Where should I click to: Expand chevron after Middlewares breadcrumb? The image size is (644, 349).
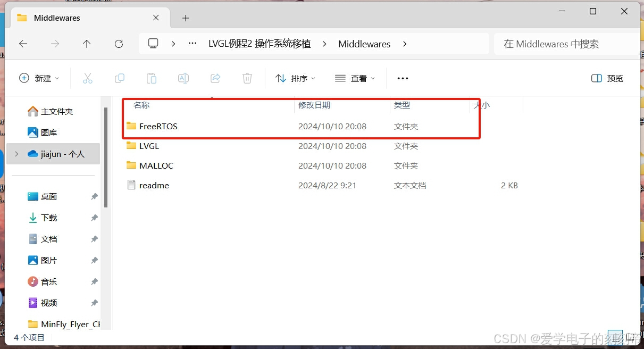click(405, 44)
